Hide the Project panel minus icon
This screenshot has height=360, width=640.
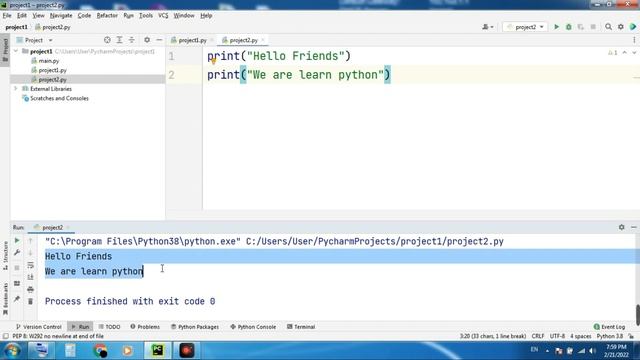[159, 40]
